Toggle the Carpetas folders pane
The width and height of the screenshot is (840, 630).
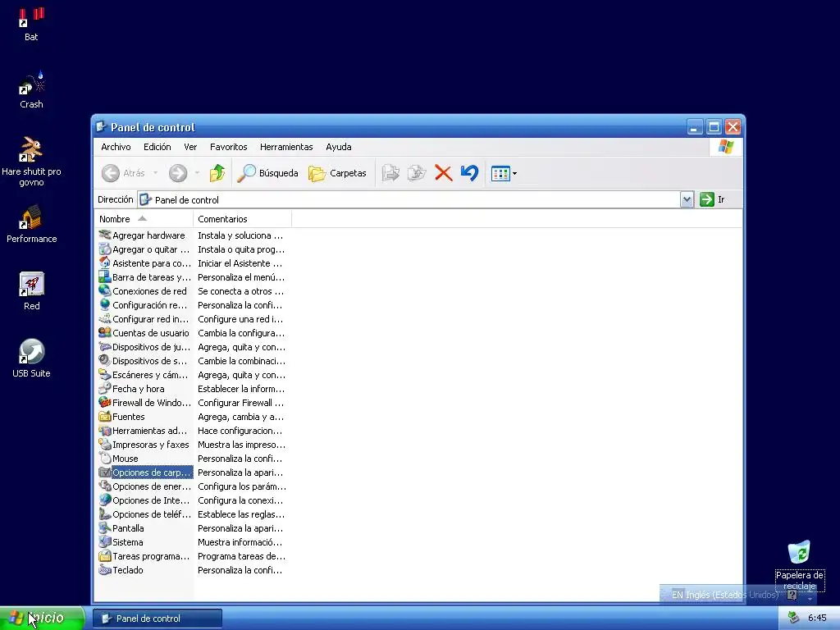337,172
